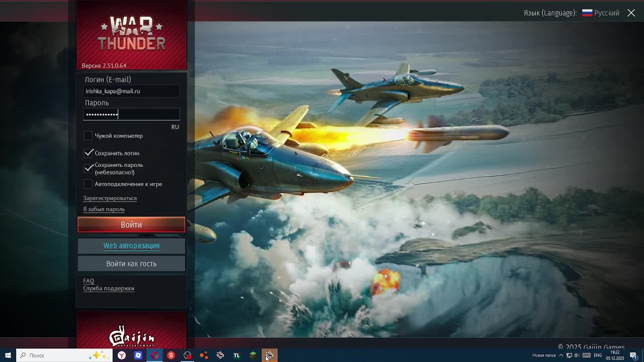
Task: Click the Gaijin Entertainment logo
Action: 131,336
